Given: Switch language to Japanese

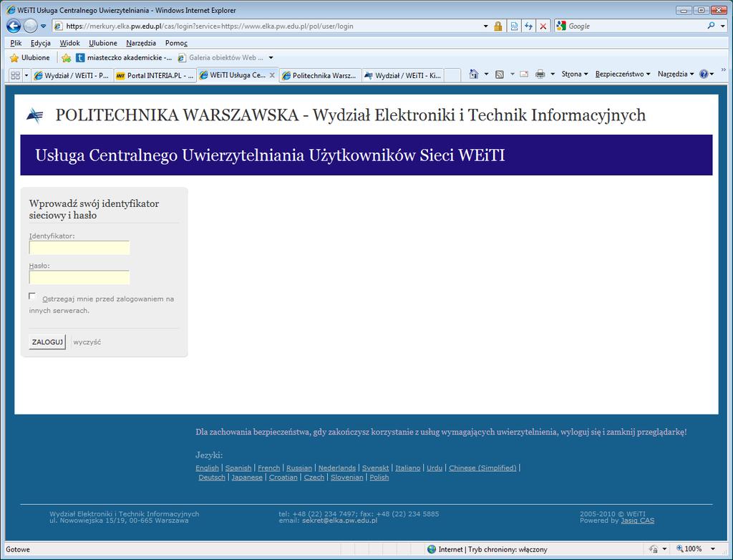Looking at the screenshot, I should tap(247, 477).
